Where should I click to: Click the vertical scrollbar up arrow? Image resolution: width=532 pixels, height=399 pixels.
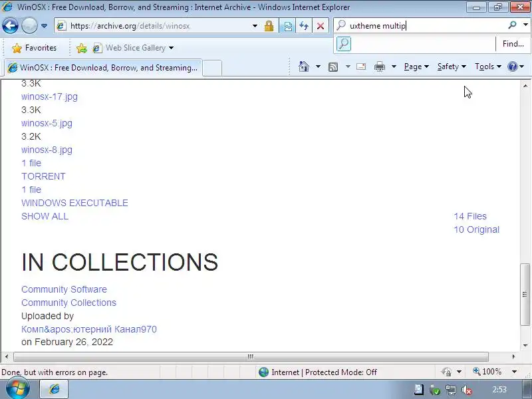(525, 86)
